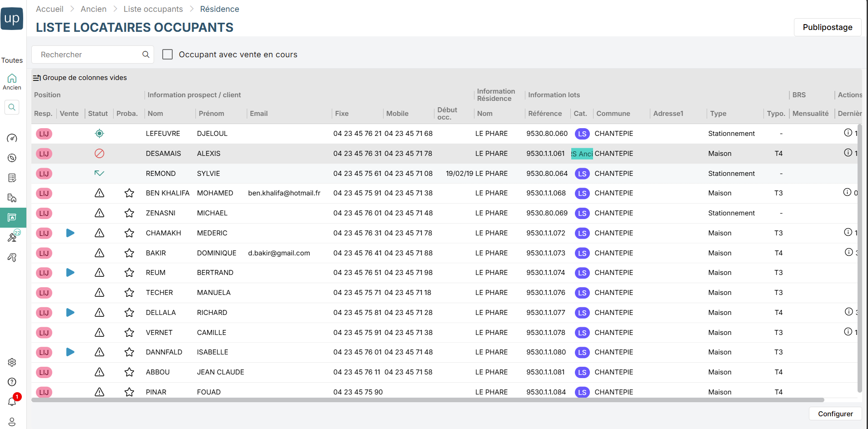Click the horizontal scrollbar below the table
The image size is (868, 429).
tap(427, 400)
